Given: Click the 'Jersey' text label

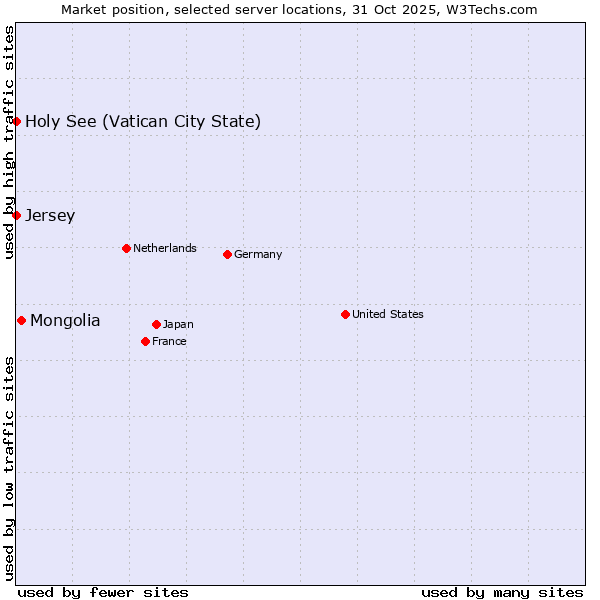Looking at the screenshot, I should pyautogui.click(x=50, y=216).
